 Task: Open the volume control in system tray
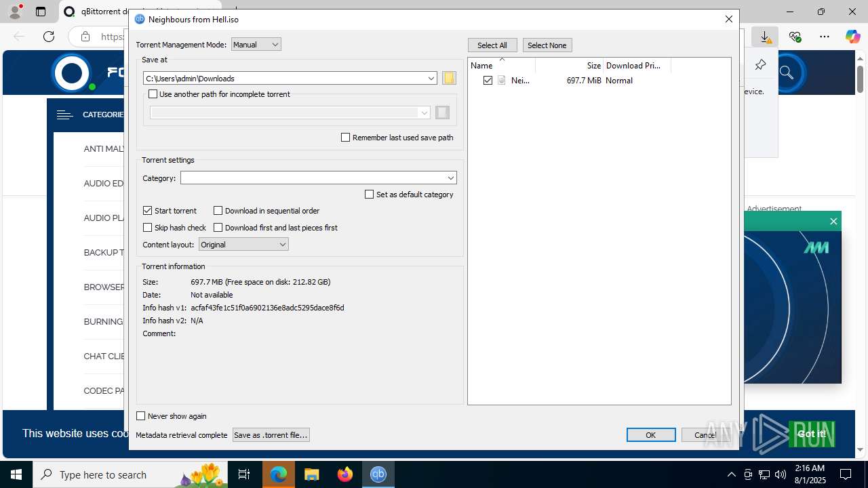[781, 474]
